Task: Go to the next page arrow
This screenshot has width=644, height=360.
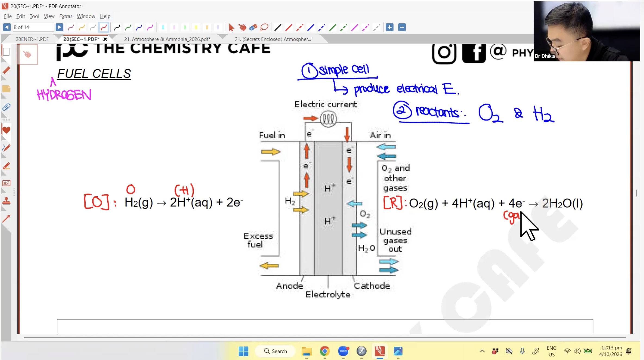Action: 59,27
